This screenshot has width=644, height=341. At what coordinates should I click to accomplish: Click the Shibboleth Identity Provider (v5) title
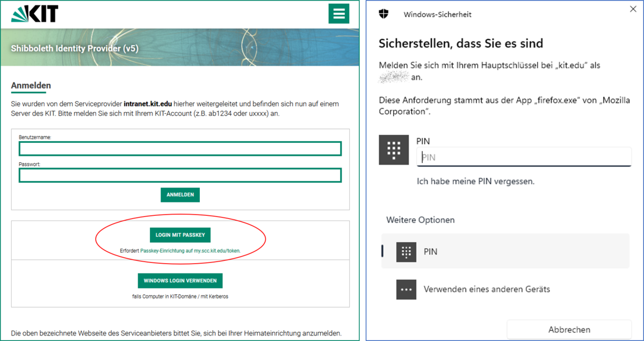(x=75, y=48)
